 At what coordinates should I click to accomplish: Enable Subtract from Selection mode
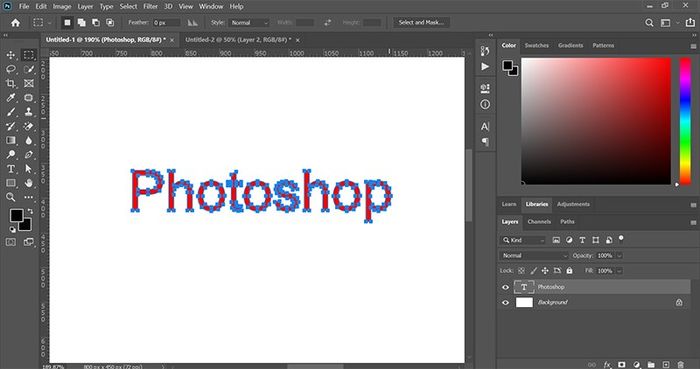pyautogui.click(x=96, y=22)
